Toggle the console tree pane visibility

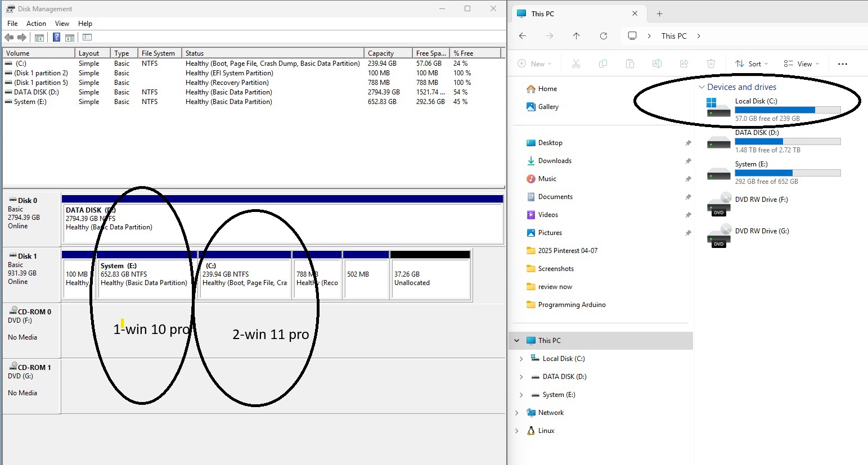[x=39, y=37]
